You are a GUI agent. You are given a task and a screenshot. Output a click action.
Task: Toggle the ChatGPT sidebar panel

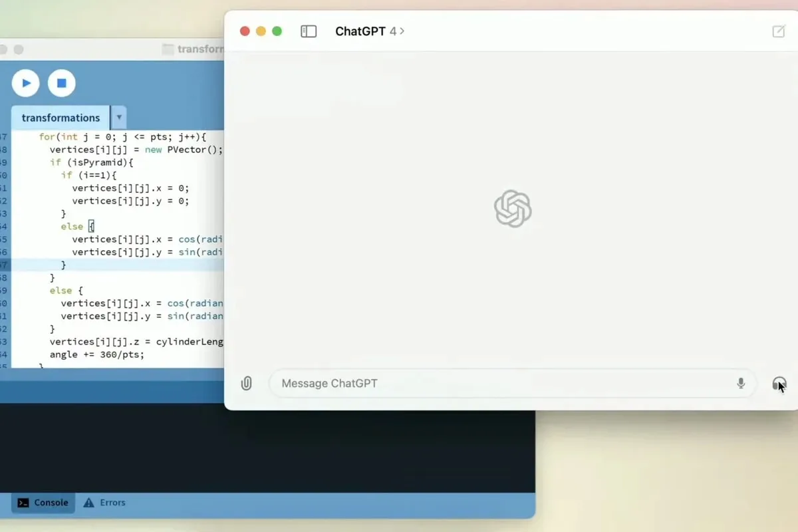tap(308, 31)
